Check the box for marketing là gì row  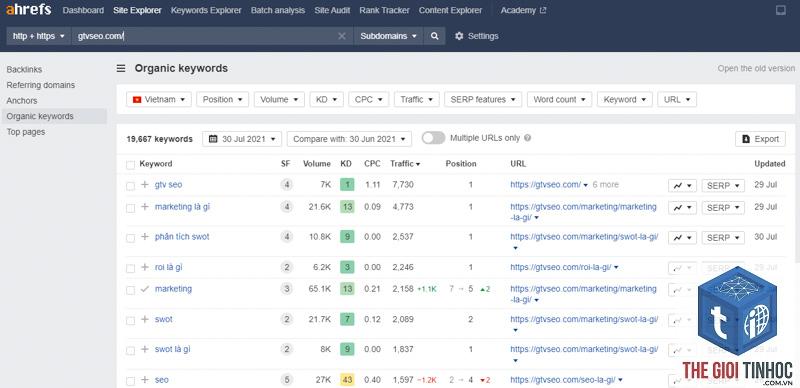(131, 208)
